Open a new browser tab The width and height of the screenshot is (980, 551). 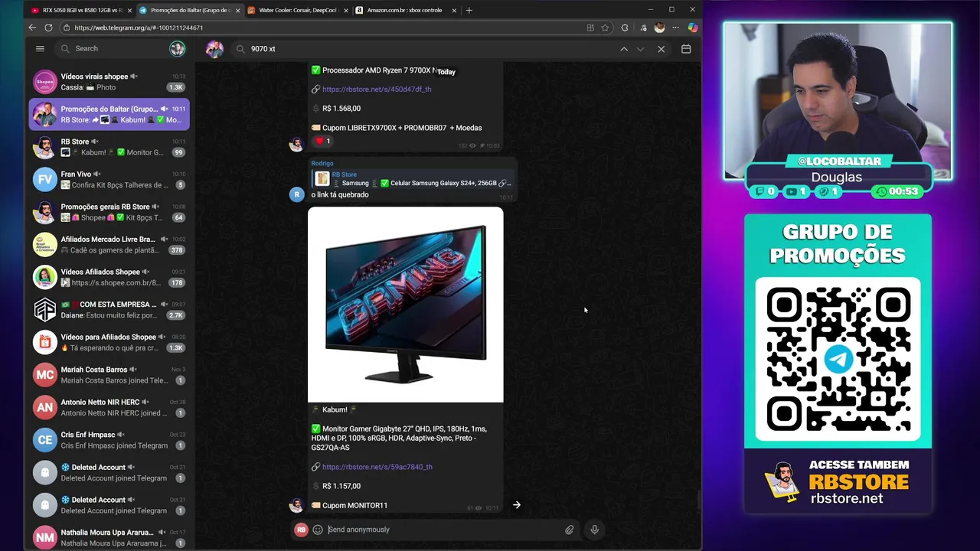point(469,11)
